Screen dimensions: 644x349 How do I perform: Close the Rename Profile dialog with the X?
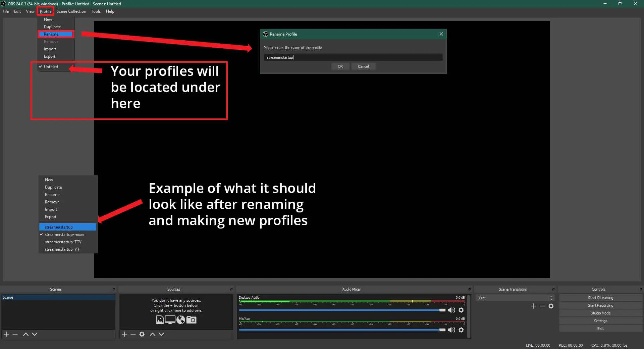[x=441, y=34]
